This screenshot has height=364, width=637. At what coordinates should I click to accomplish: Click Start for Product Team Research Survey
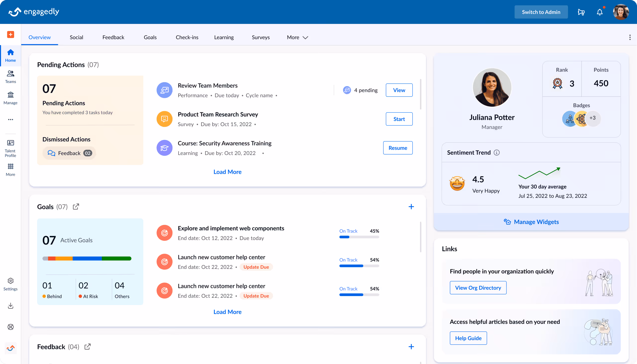coord(399,119)
